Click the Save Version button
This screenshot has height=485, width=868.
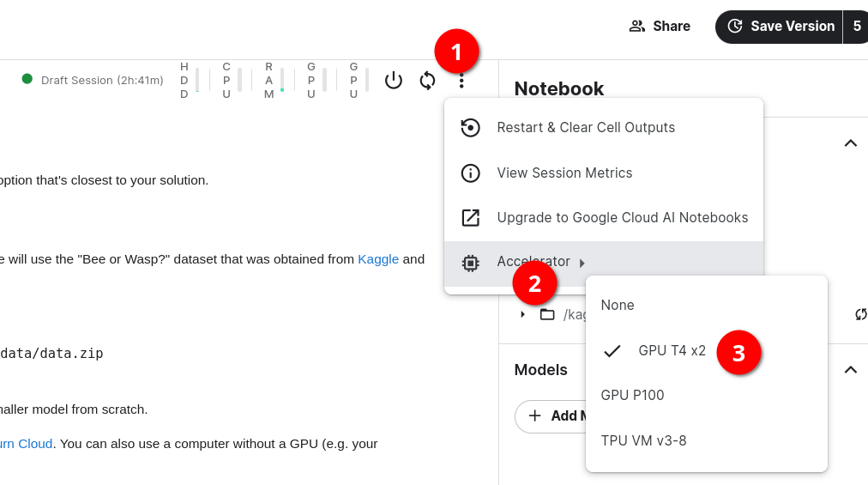[780, 26]
